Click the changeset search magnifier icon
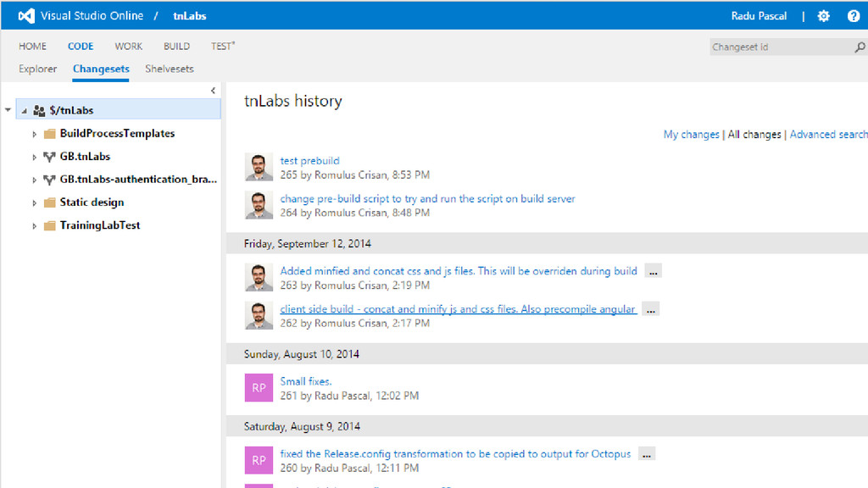This screenshot has width=868, height=488. [x=860, y=47]
